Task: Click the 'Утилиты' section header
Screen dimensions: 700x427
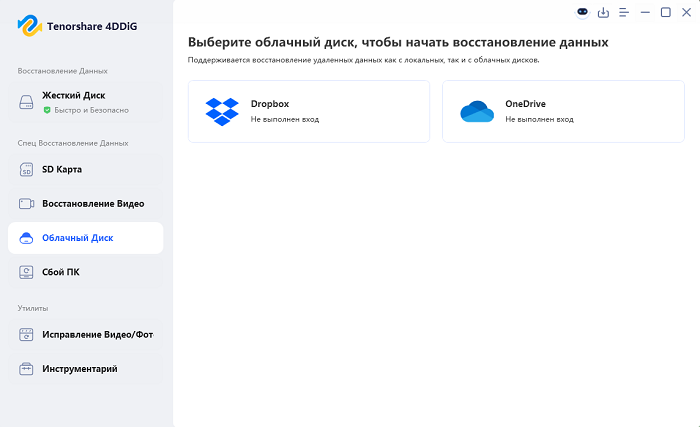Action: point(33,308)
